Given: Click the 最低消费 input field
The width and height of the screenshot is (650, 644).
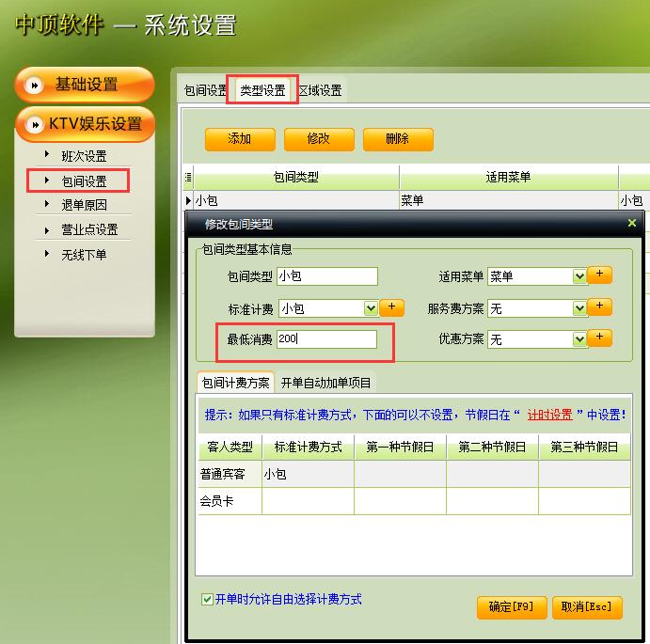Looking at the screenshot, I should pyautogui.click(x=326, y=339).
